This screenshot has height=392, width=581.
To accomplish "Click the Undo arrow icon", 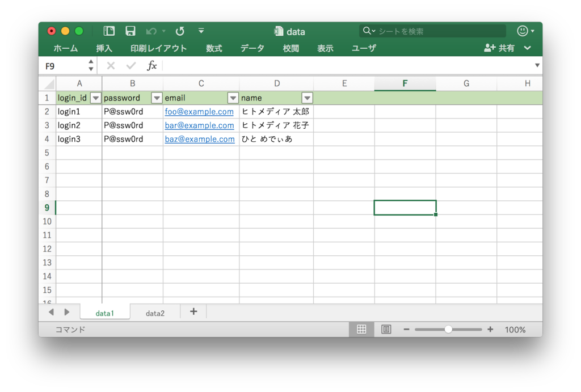I will (151, 31).
